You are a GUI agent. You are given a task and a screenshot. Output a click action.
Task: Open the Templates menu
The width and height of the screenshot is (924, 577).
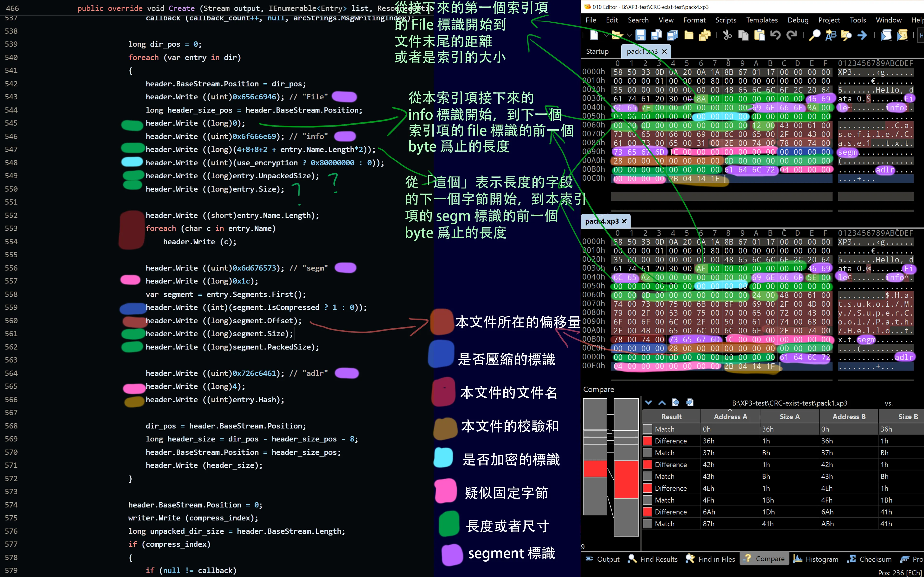click(x=762, y=20)
